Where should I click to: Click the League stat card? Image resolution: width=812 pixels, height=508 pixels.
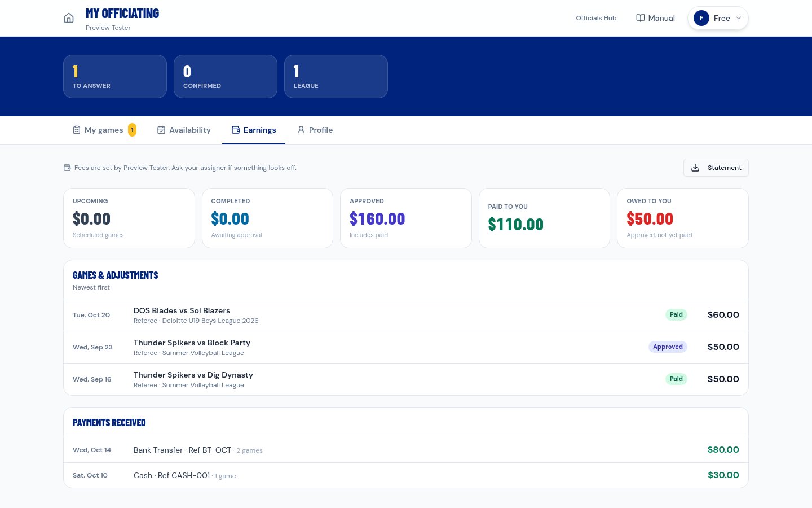coord(336,76)
